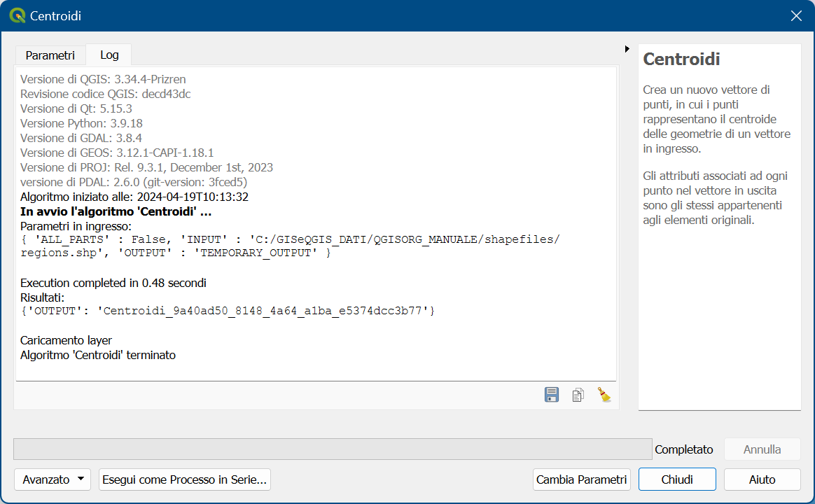
Task: Click the Cambia Parametri button
Action: pos(582,479)
